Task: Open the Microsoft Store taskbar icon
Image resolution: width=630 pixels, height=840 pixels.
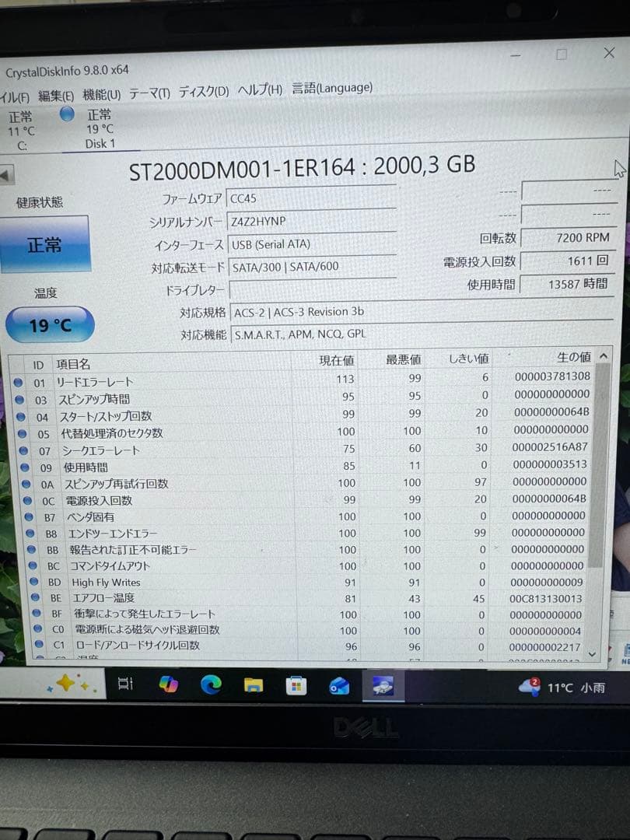Action: pyautogui.click(x=296, y=686)
